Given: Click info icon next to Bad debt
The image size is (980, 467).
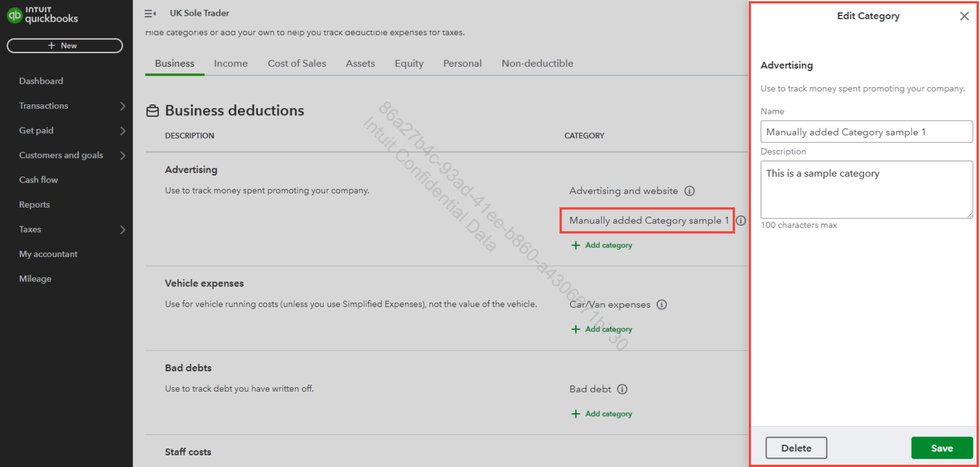Looking at the screenshot, I should pos(622,389).
